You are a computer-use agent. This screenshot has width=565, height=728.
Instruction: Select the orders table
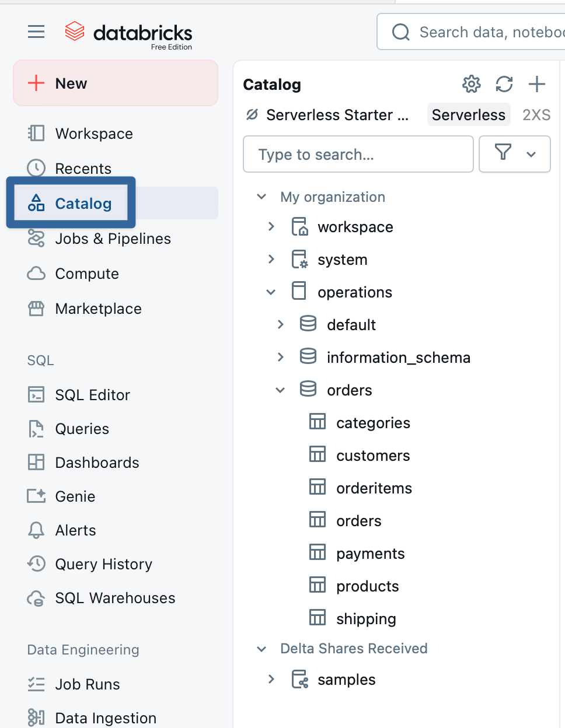tap(359, 521)
